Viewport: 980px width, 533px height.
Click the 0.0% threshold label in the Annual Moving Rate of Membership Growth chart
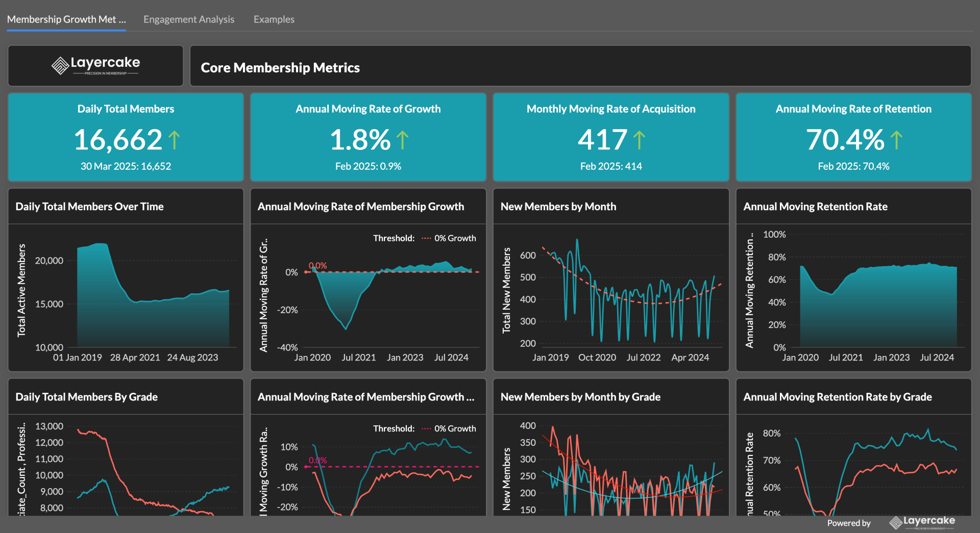click(x=317, y=266)
